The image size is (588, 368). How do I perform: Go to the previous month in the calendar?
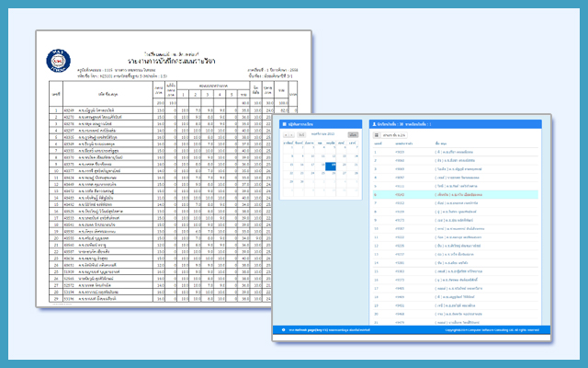286,134
